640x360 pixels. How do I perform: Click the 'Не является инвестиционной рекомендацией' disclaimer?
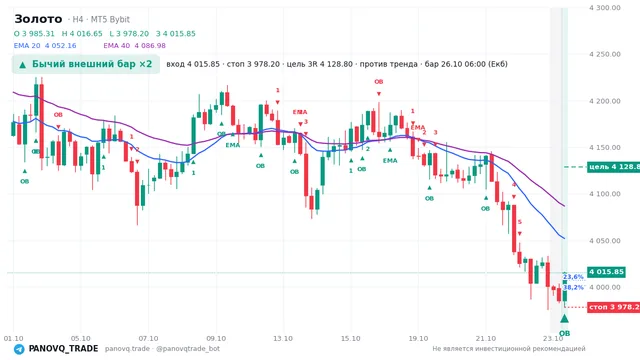(509, 349)
